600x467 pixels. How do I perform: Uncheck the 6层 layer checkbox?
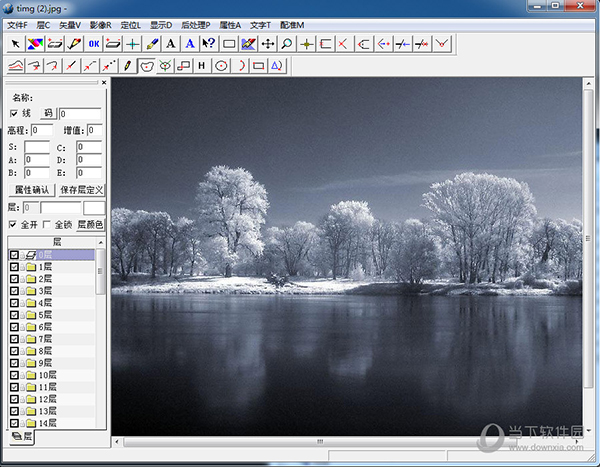click(x=14, y=327)
